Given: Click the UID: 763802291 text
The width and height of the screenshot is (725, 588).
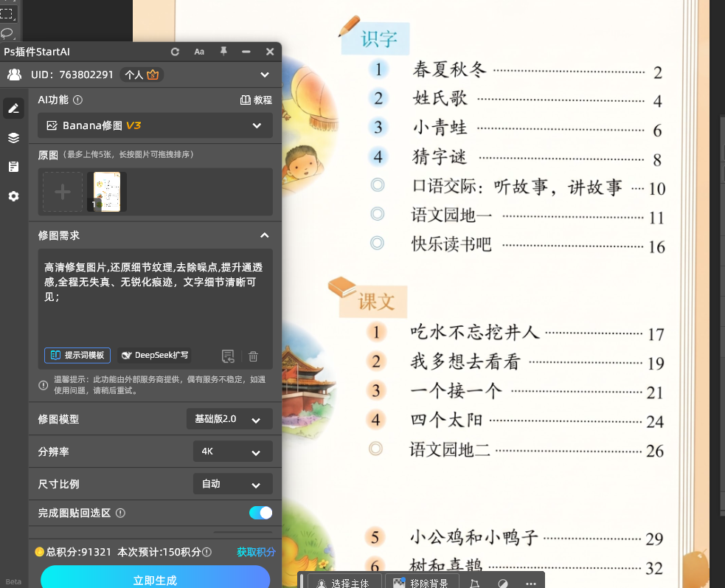Looking at the screenshot, I should [72, 75].
